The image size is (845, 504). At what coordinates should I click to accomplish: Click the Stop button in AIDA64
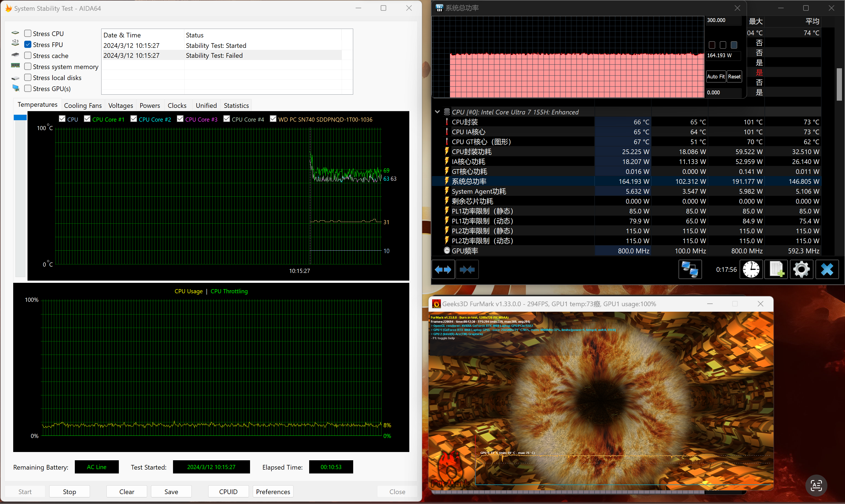70,492
